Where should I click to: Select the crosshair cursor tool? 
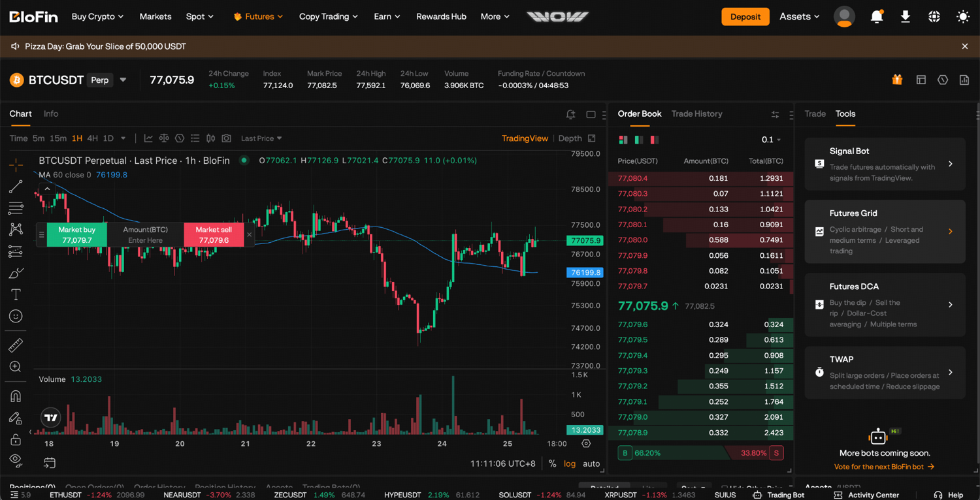[16, 164]
